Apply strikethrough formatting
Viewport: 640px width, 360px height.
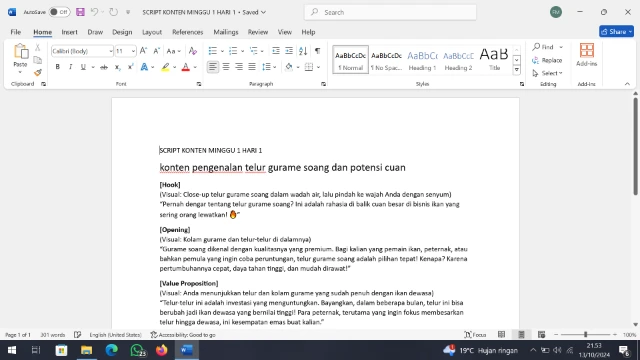click(x=104, y=67)
